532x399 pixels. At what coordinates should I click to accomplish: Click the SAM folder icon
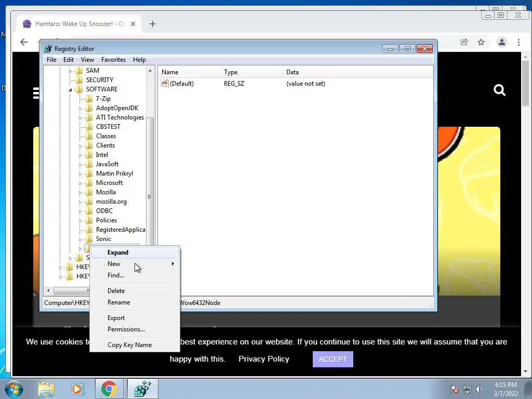79,71
